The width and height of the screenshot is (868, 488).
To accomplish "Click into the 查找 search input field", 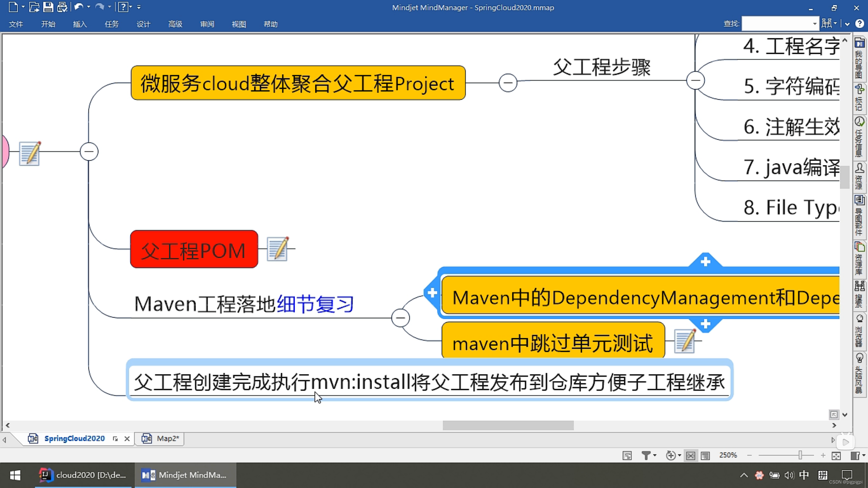I will (776, 24).
